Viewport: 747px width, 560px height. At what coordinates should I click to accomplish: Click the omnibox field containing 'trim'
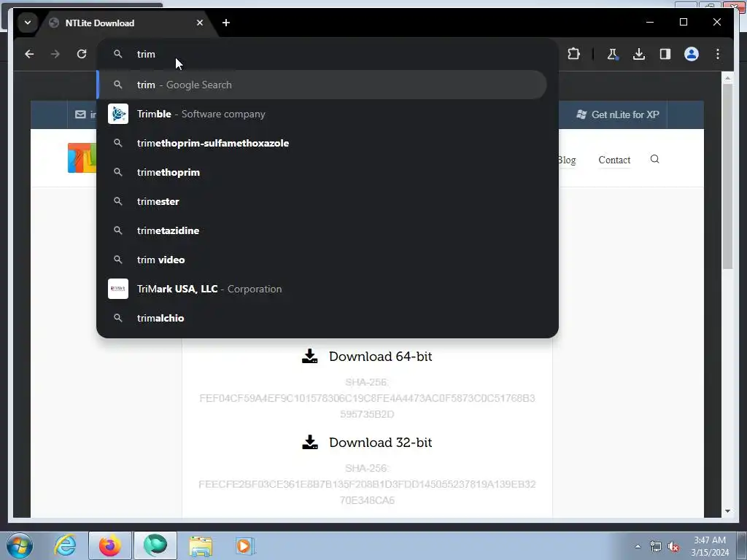pos(328,54)
